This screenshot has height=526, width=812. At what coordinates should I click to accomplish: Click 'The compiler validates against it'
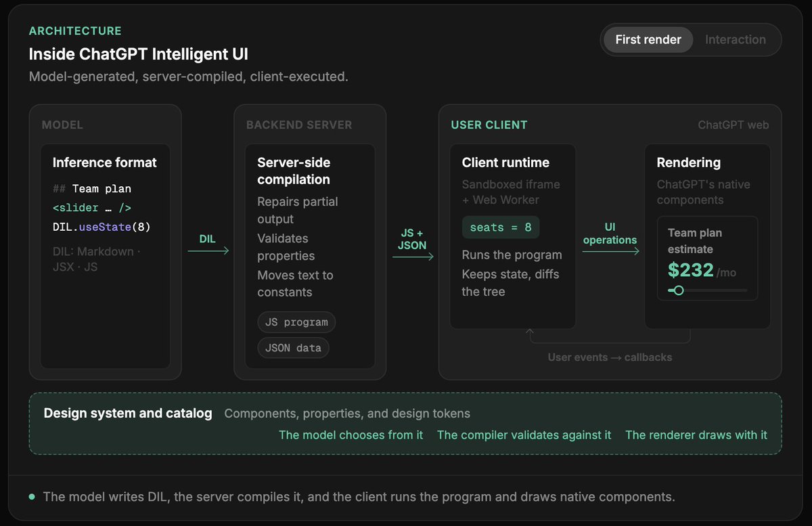click(x=524, y=435)
